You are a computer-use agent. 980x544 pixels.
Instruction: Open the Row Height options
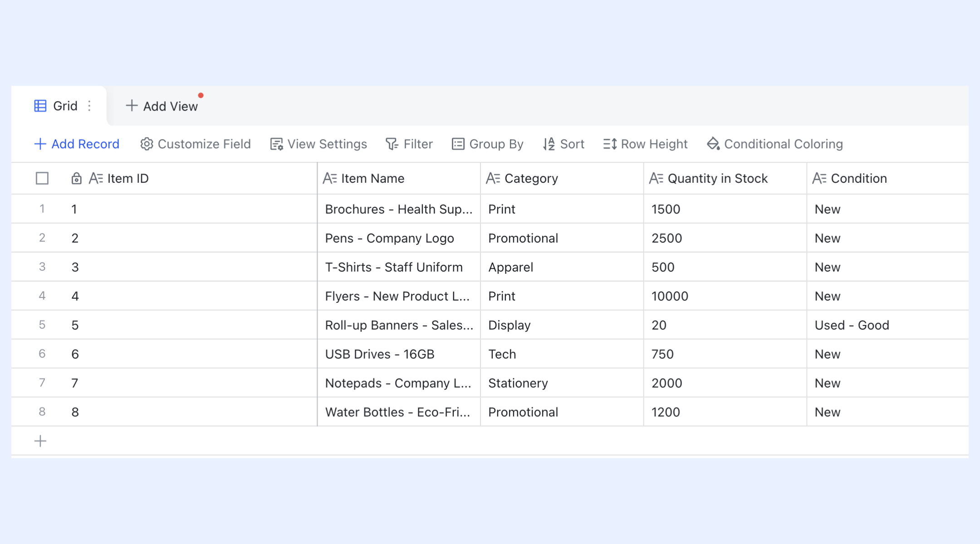tap(645, 144)
